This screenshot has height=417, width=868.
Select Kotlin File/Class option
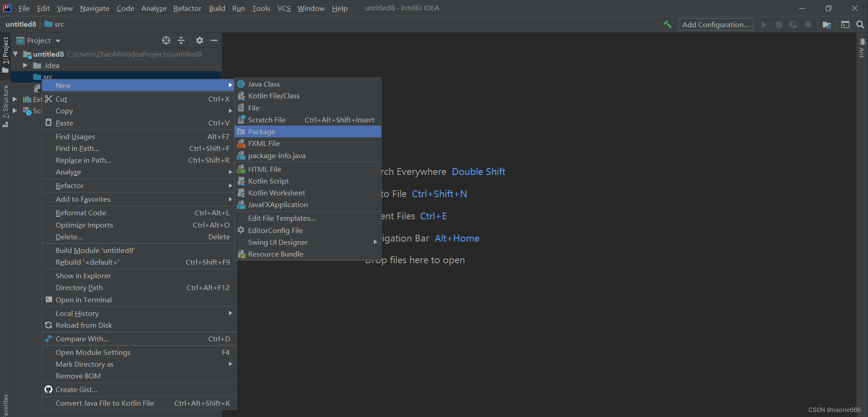point(308,96)
